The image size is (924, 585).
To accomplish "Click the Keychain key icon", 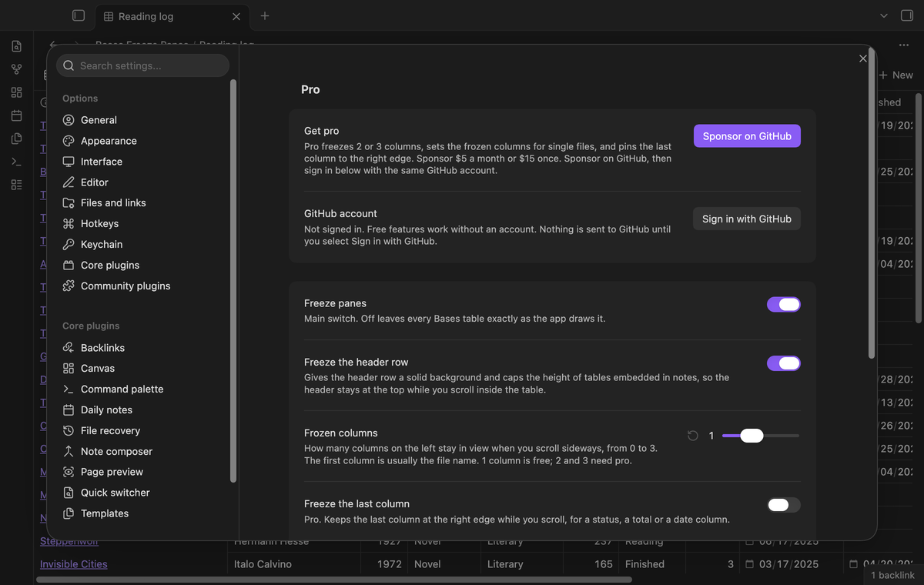I will pyautogui.click(x=69, y=244).
